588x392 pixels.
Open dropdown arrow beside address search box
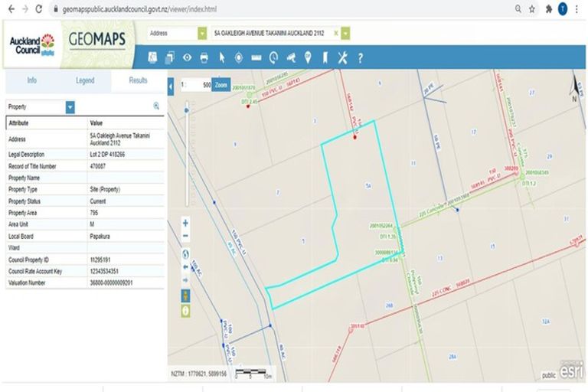pyautogui.click(x=346, y=34)
